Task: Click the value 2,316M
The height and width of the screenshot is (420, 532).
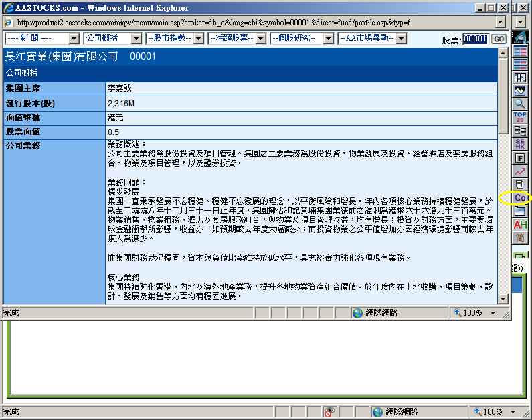Action: pos(121,104)
